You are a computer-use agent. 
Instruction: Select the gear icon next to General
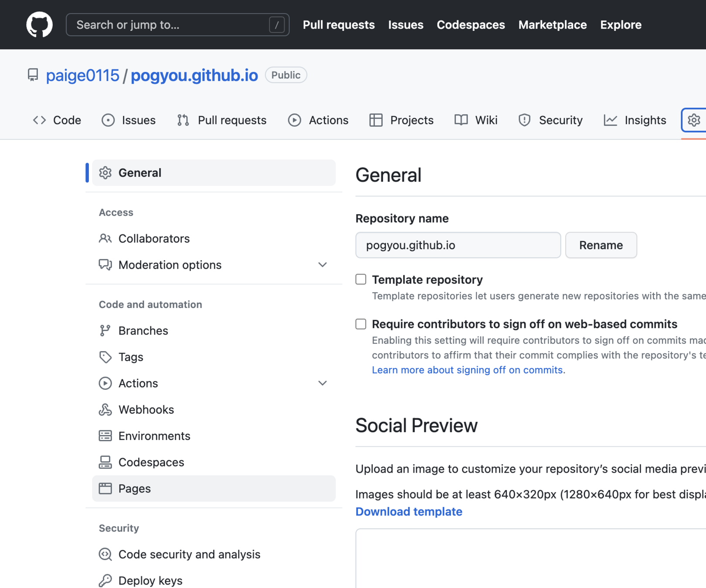coord(105,173)
